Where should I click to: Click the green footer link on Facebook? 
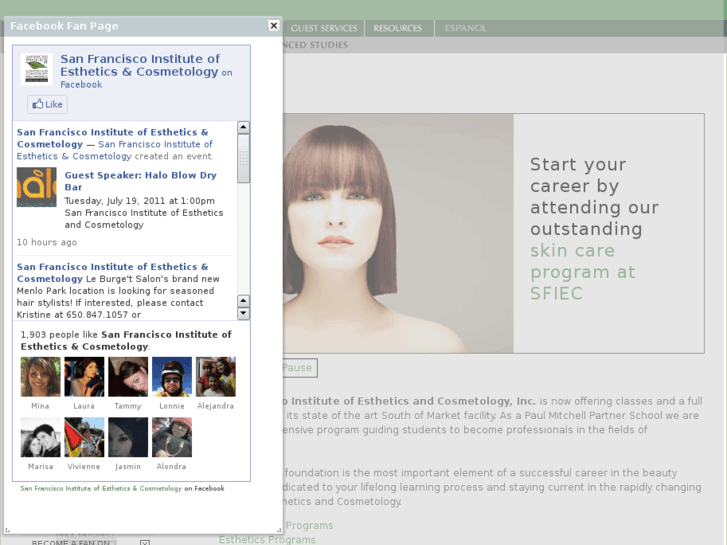[x=101, y=488]
